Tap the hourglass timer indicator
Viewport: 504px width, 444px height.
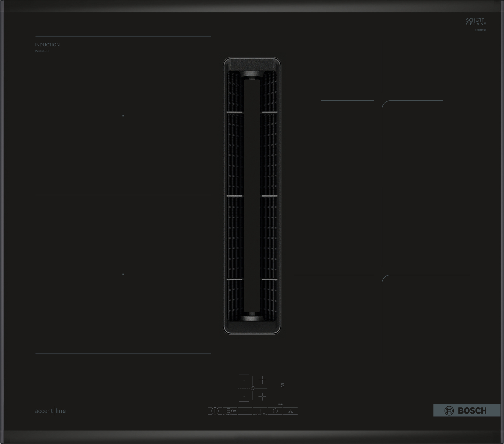tap(283, 385)
